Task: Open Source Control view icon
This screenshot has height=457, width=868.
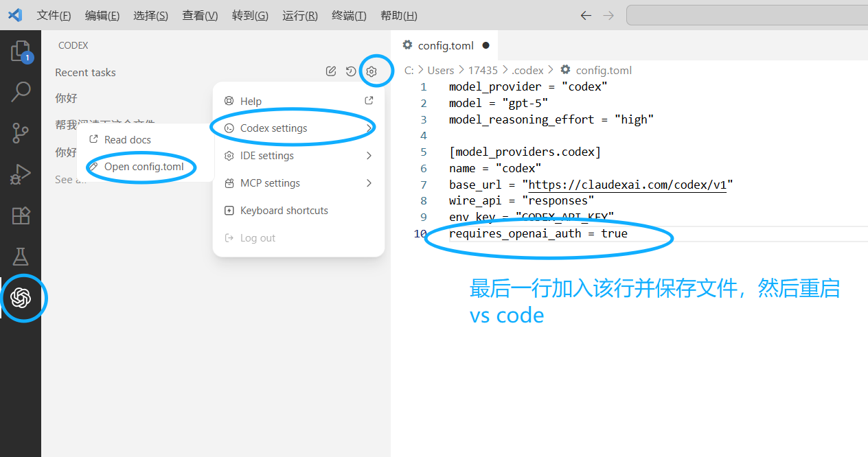Action: (21, 133)
